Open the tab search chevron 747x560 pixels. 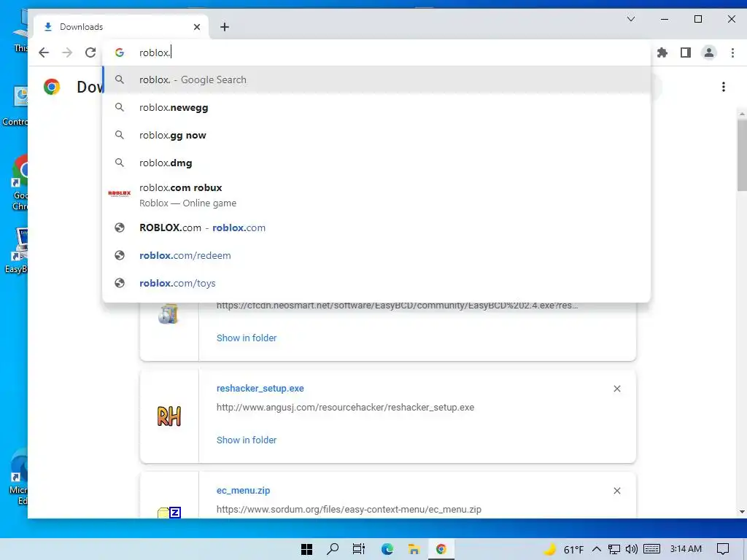click(x=631, y=19)
